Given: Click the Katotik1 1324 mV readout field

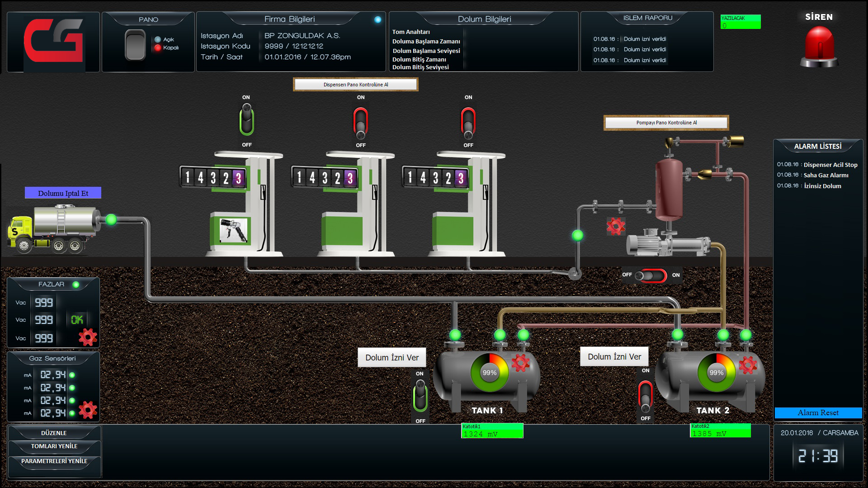Looking at the screenshot, I should 492,431.
